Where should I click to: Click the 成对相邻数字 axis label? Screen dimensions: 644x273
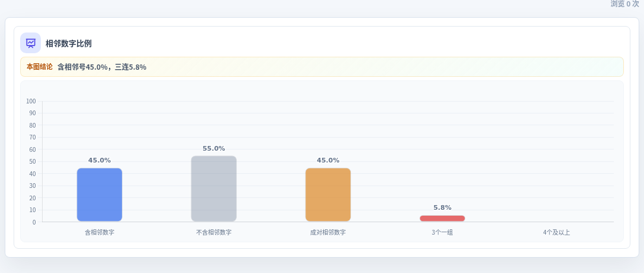(328, 232)
